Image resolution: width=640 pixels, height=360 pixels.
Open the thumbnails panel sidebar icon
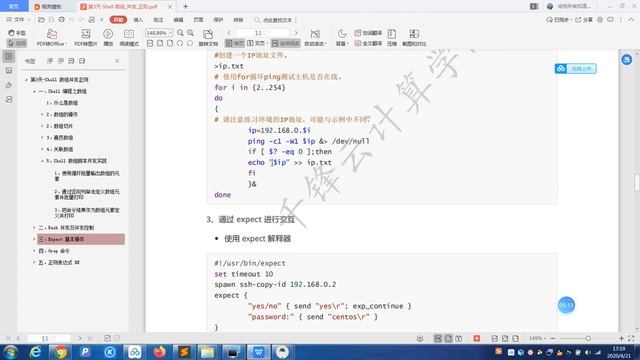tap(9, 70)
